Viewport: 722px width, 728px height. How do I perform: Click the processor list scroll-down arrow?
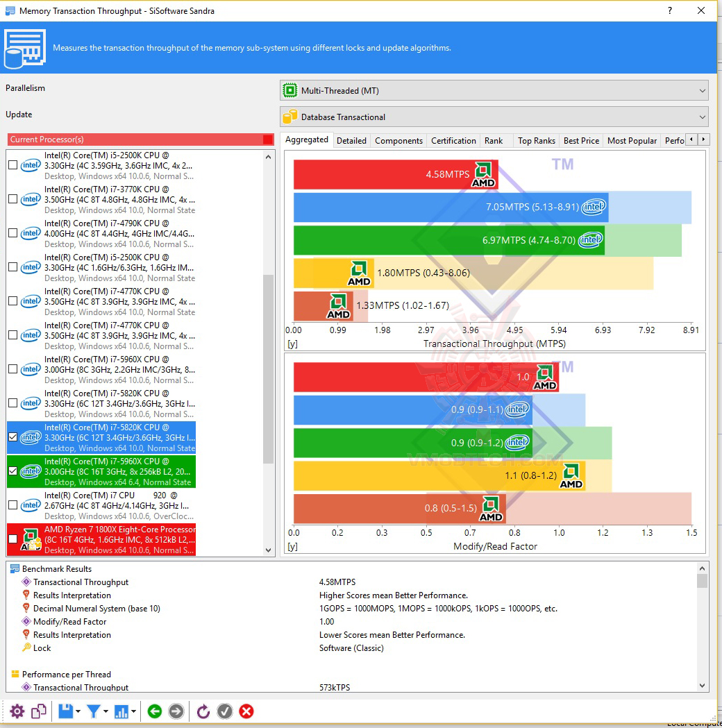pyautogui.click(x=269, y=550)
